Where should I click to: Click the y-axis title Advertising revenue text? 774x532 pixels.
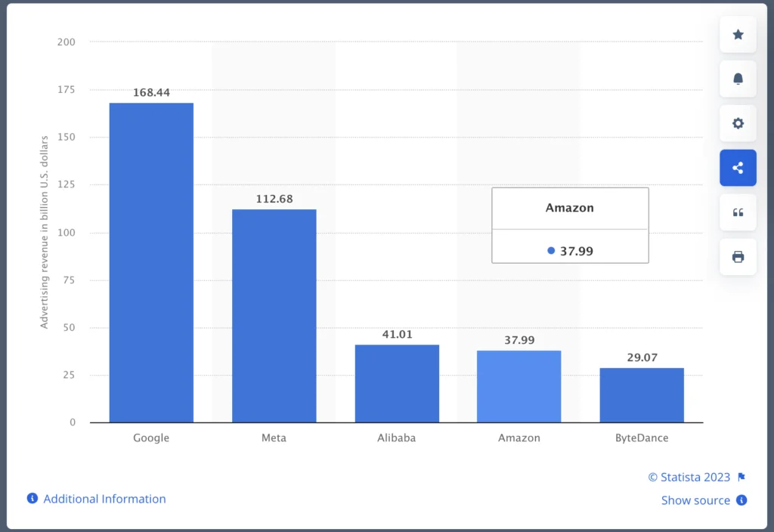pyautogui.click(x=45, y=232)
